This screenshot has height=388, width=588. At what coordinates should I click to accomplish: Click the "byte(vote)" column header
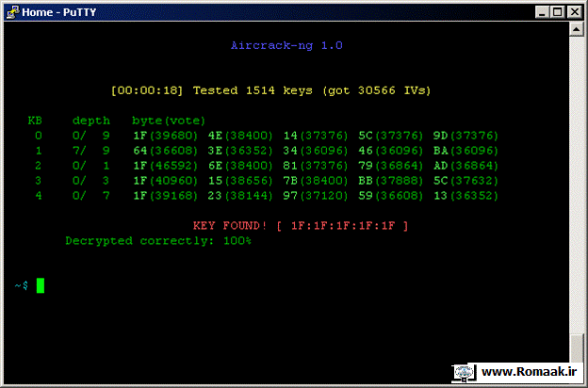tap(169, 121)
